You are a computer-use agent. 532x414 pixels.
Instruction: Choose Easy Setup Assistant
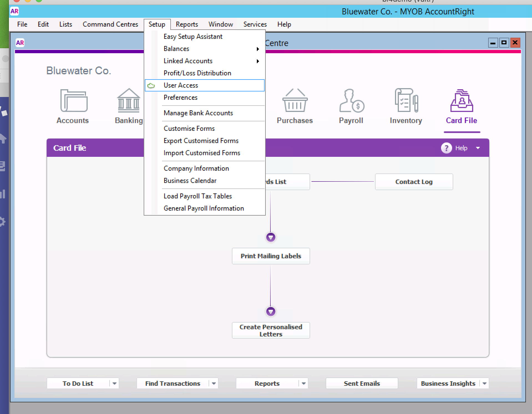tap(205, 37)
